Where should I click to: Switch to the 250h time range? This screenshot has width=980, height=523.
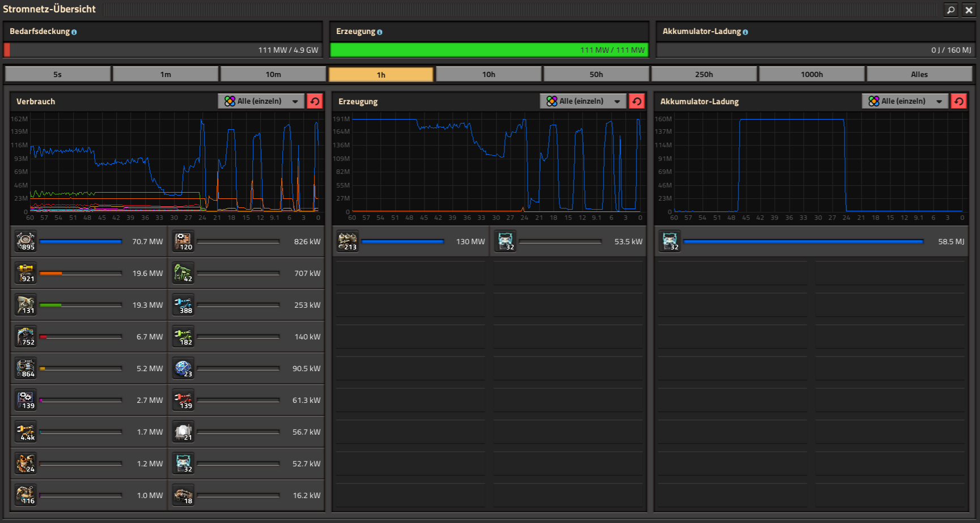(x=704, y=74)
